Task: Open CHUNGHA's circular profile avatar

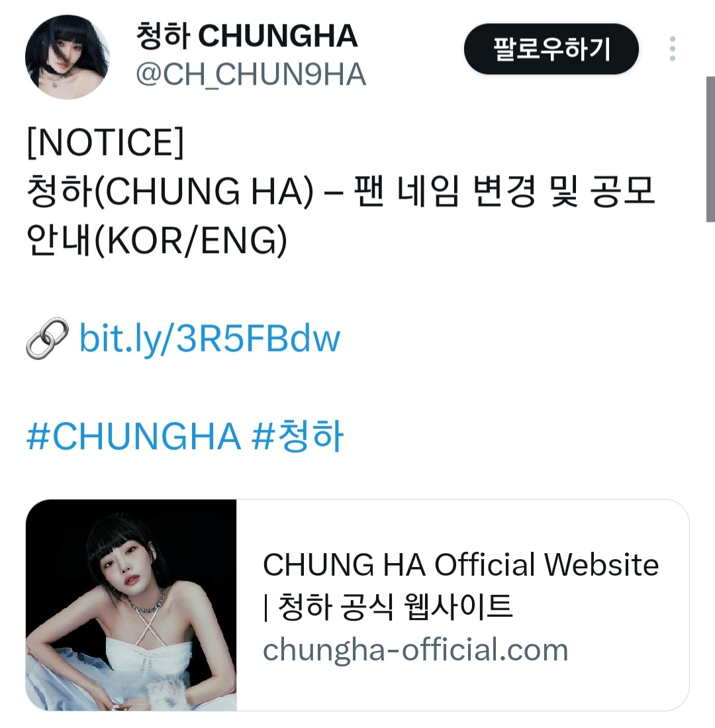Action: (x=68, y=57)
